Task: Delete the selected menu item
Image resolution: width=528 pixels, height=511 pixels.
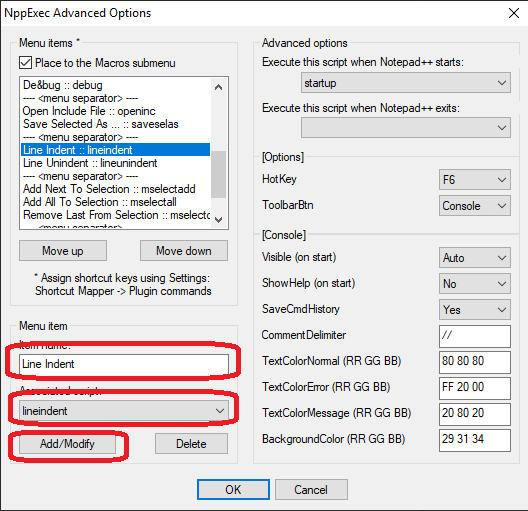Action: [x=191, y=444]
